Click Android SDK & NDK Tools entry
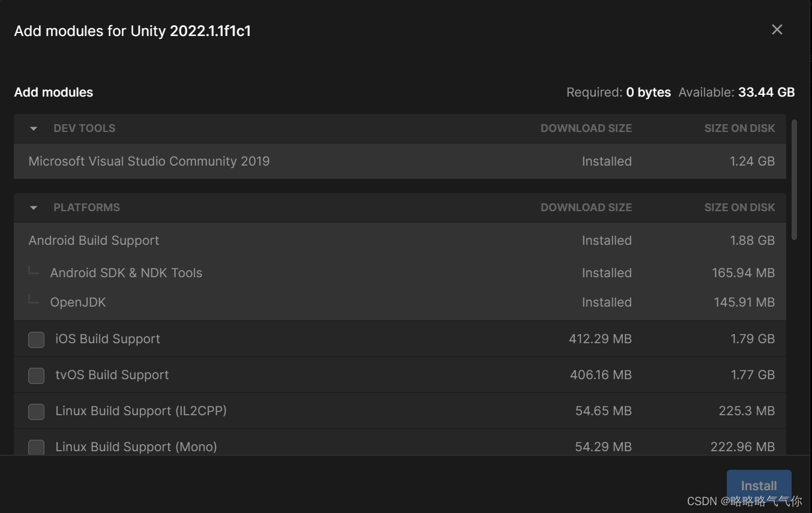The height and width of the screenshot is (513, 812). 126,272
